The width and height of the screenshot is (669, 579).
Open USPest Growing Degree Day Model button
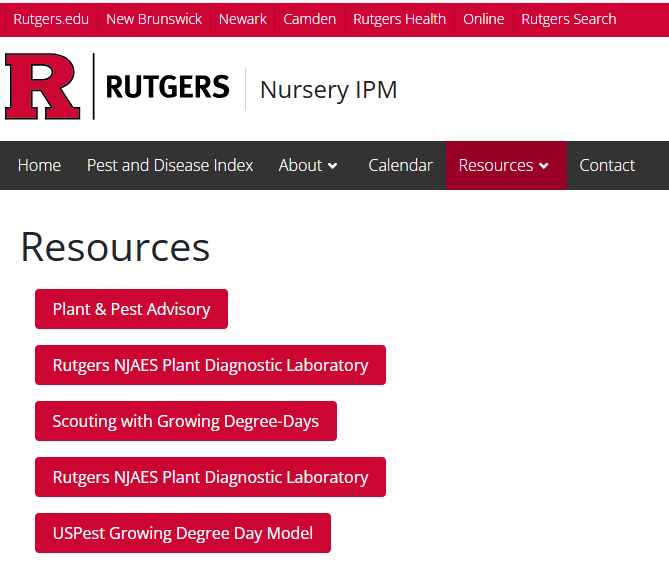pyautogui.click(x=183, y=533)
